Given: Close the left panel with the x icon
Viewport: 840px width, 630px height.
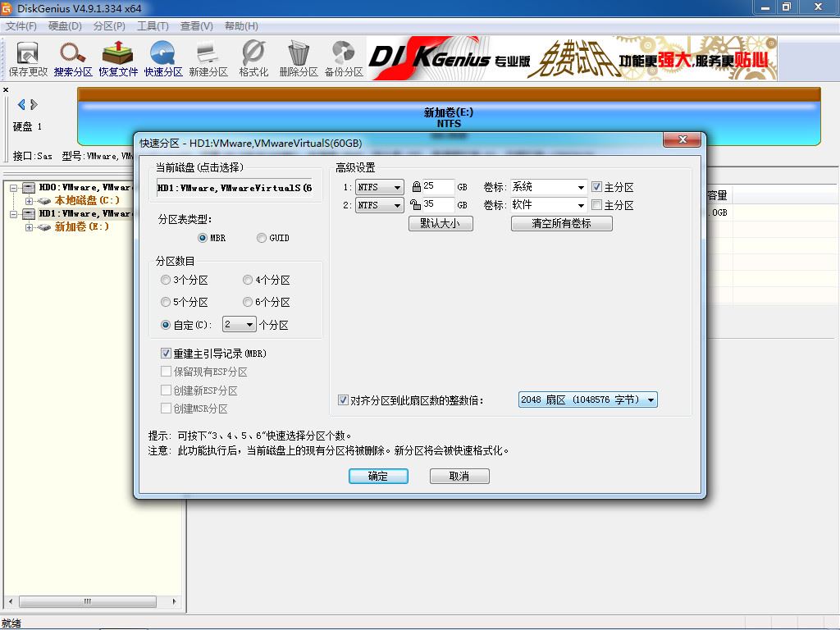Looking at the screenshot, I should tap(6, 89).
